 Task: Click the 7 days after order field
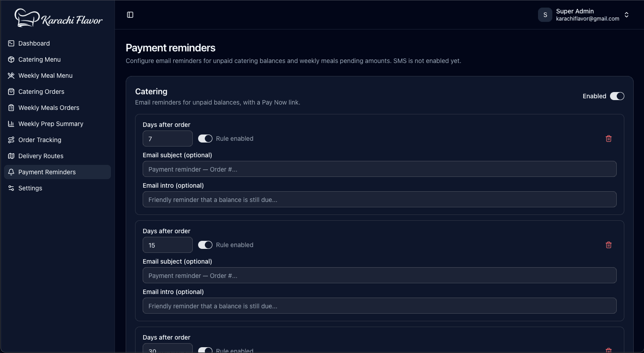click(x=168, y=139)
